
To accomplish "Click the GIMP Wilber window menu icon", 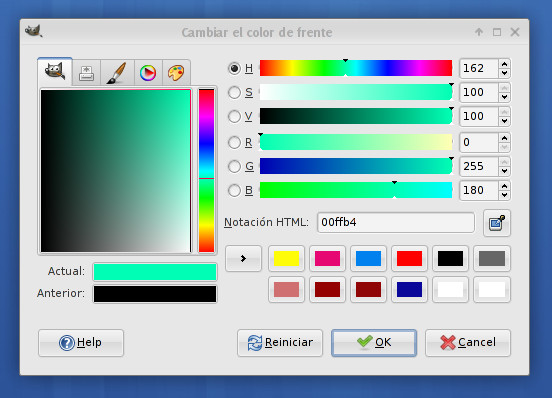I will (34, 31).
